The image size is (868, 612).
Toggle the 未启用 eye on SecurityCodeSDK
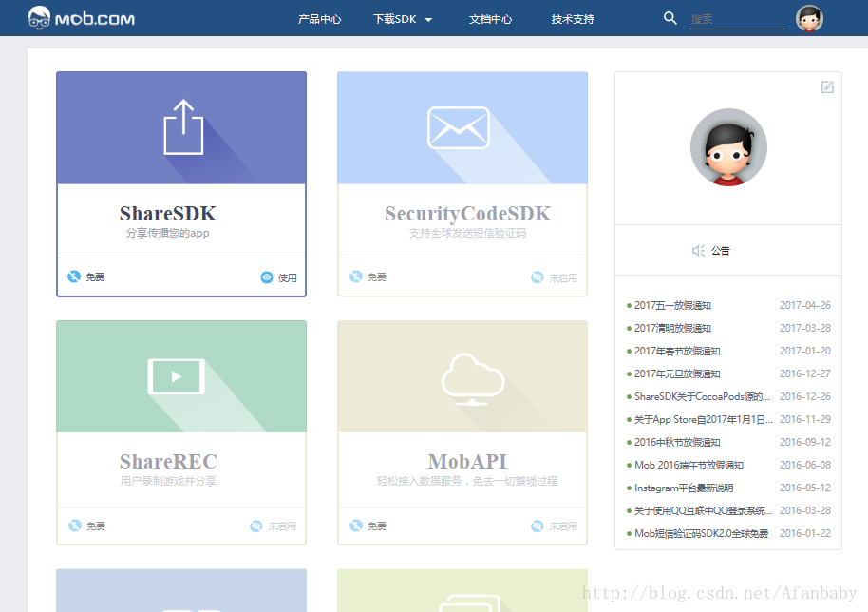[537, 277]
